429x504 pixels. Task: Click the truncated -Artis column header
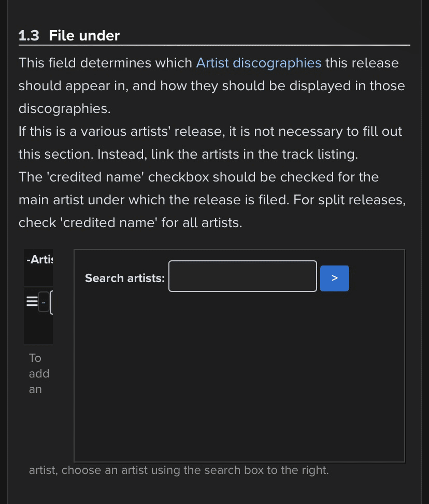click(x=39, y=260)
